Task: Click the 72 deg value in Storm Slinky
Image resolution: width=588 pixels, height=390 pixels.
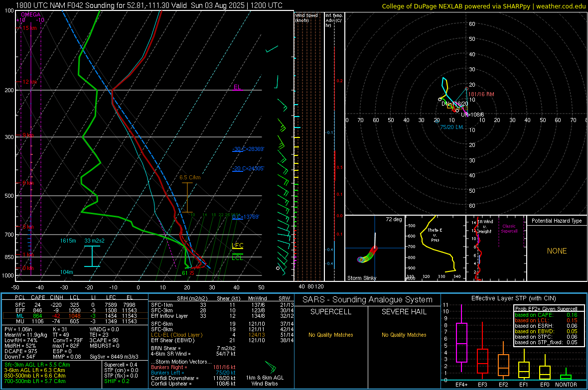Action: click(x=394, y=219)
